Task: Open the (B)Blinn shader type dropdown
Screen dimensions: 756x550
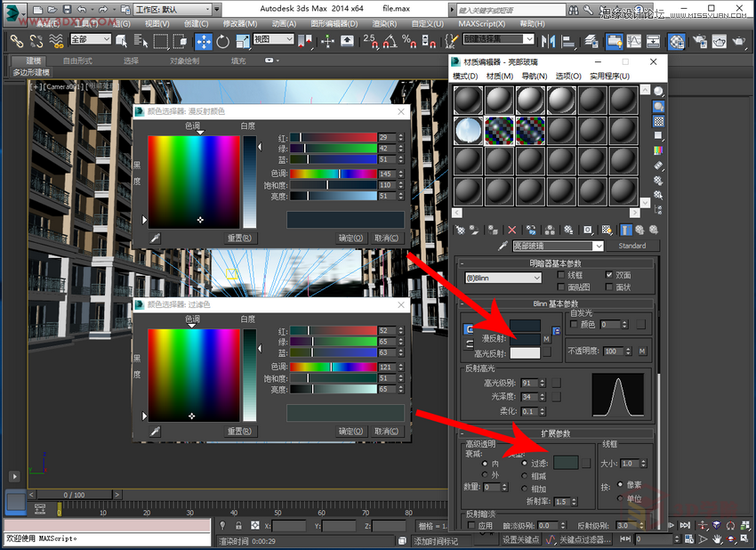Action: (503, 278)
